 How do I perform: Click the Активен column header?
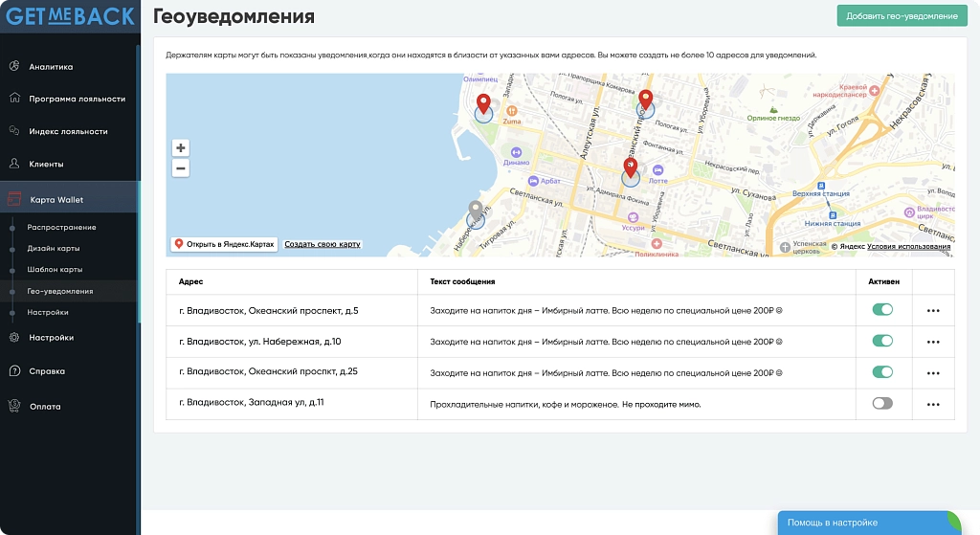click(883, 281)
